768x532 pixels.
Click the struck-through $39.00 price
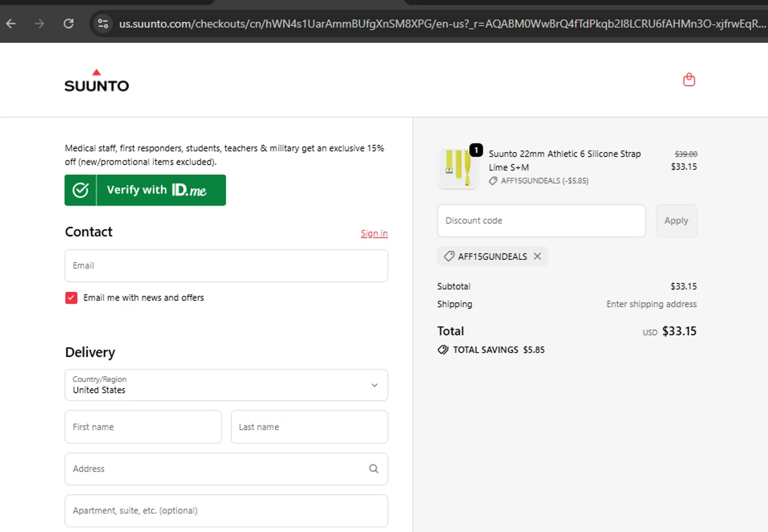pyautogui.click(x=686, y=154)
